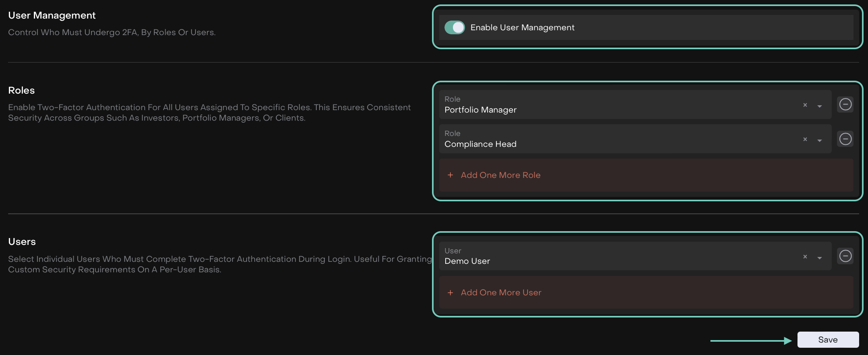Clear the Compliance Head selection
Screen dimensions: 868x355
(805, 139)
